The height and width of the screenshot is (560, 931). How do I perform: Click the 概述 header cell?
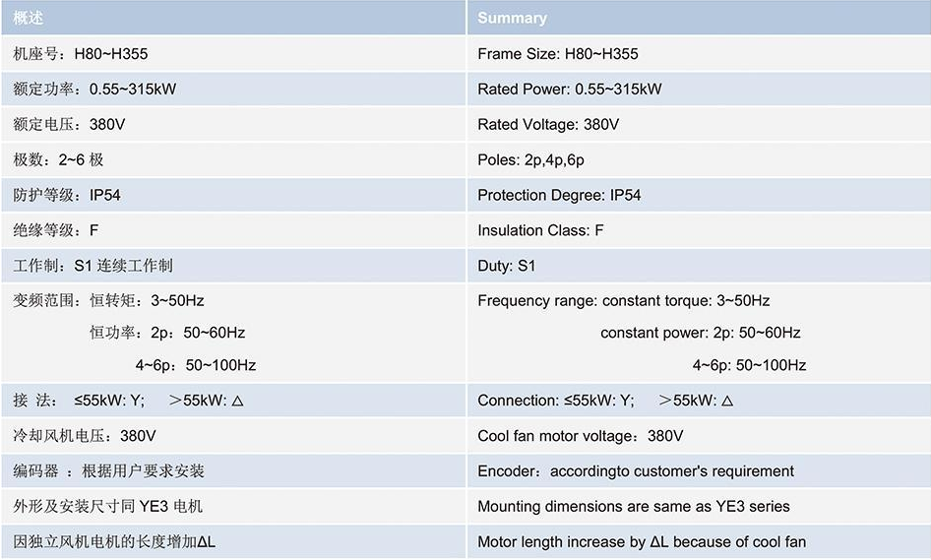[233, 18]
